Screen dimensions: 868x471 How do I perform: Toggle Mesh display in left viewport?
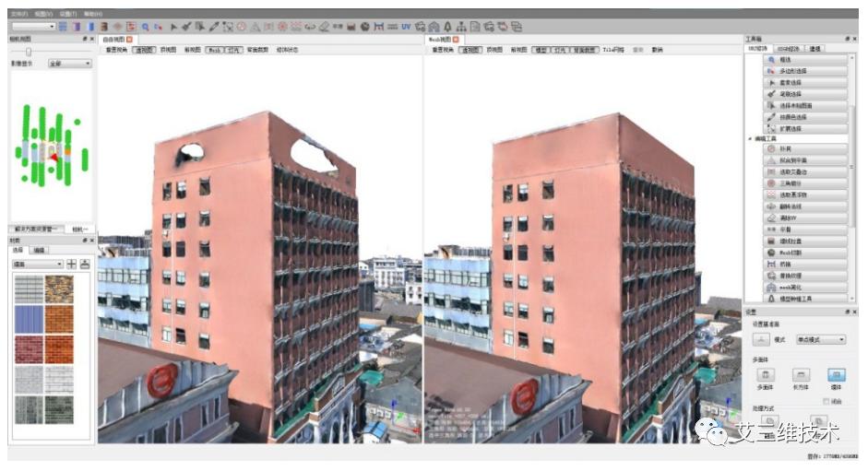click(215, 50)
